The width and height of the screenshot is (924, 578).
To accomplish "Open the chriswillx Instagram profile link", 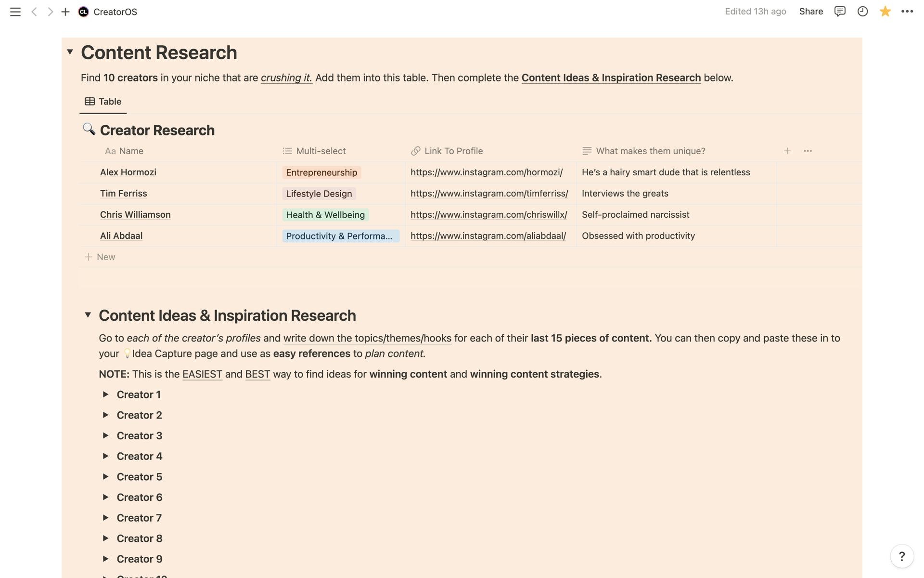I will click(489, 214).
